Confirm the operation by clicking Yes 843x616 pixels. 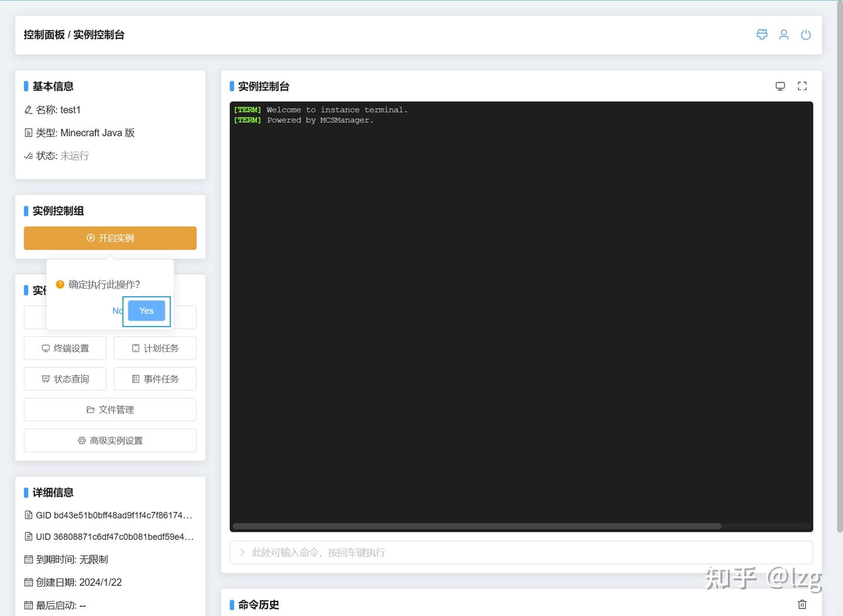click(x=146, y=310)
